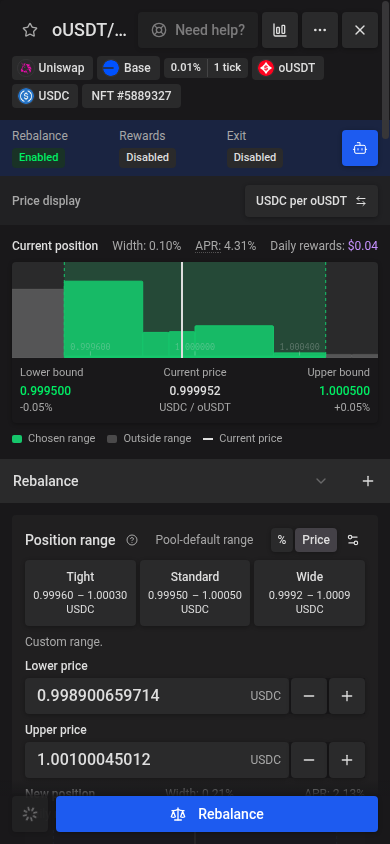390x844 pixels.
Task: Click the Width: 0.10% label
Action: [146, 246]
